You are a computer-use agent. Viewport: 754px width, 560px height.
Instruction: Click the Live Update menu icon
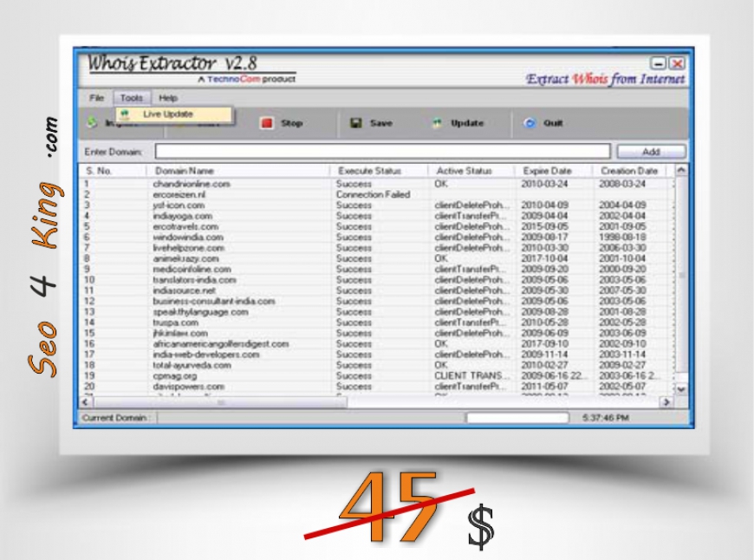[125, 114]
